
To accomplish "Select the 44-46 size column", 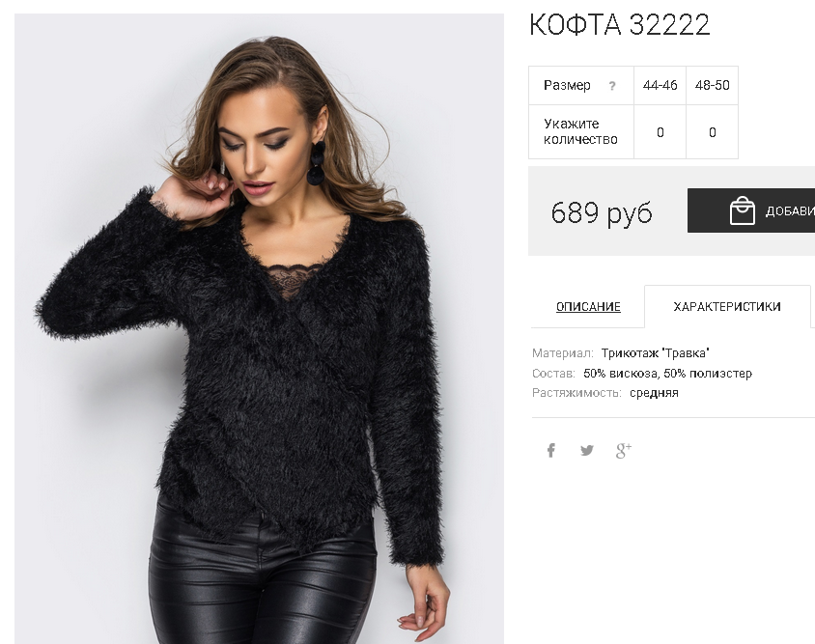I will [660, 85].
